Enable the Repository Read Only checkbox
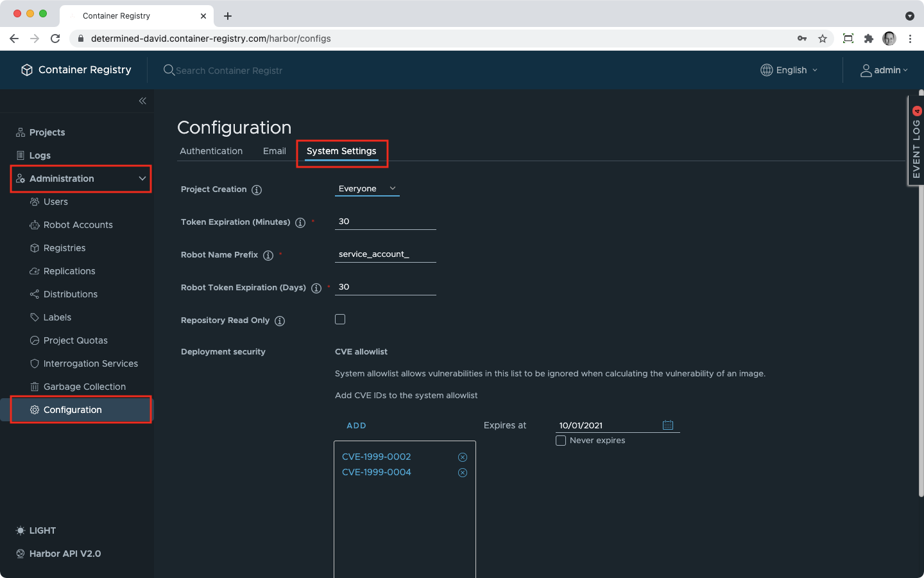 tap(340, 319)
